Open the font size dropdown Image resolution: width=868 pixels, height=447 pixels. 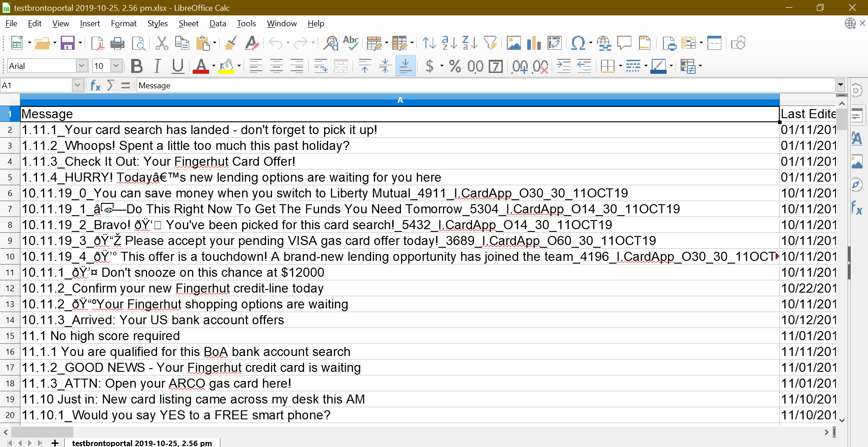tap(116, 66)
